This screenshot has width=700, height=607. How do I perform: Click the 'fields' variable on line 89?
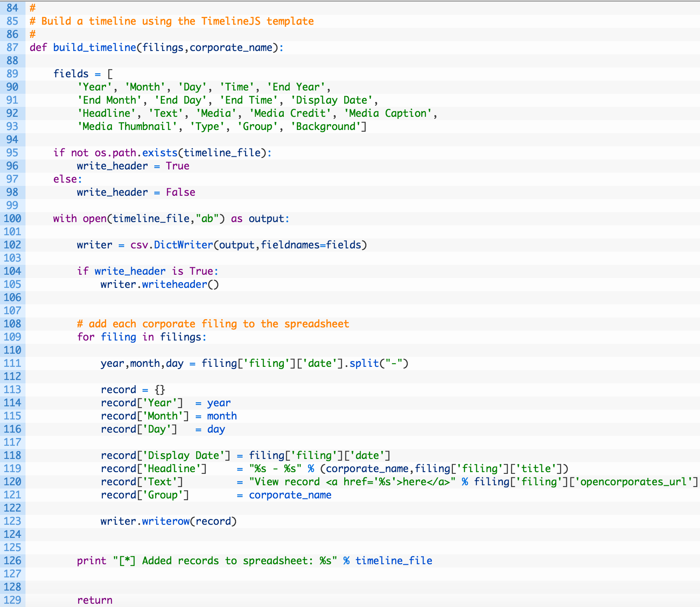(x=71, y=74)
